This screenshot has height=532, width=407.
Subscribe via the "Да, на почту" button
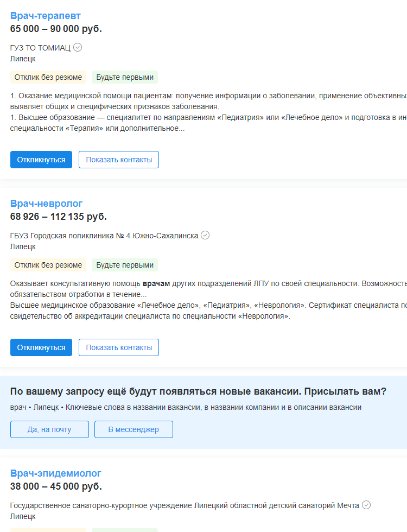[x=49, y=429]
